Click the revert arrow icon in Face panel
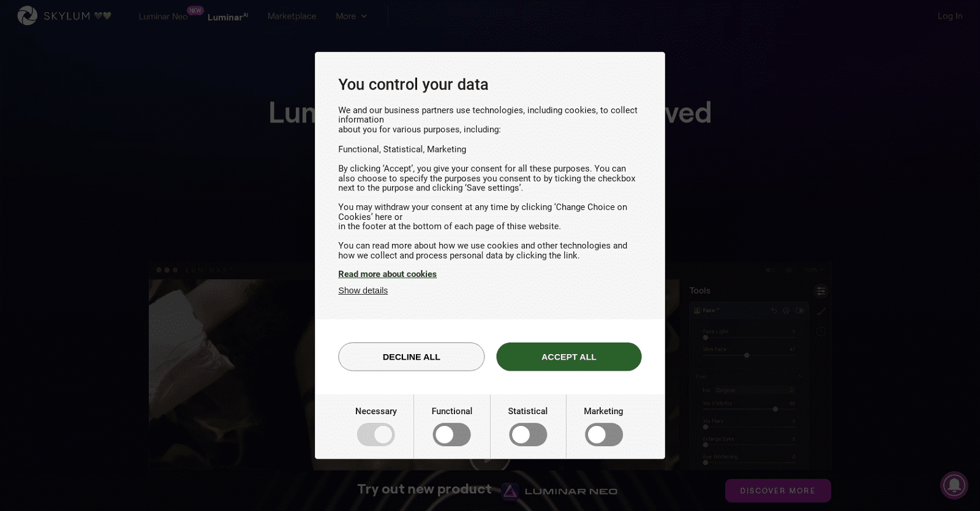Viewport: 980px width, 511px height. pyautogui.click(x=774, y=311)
